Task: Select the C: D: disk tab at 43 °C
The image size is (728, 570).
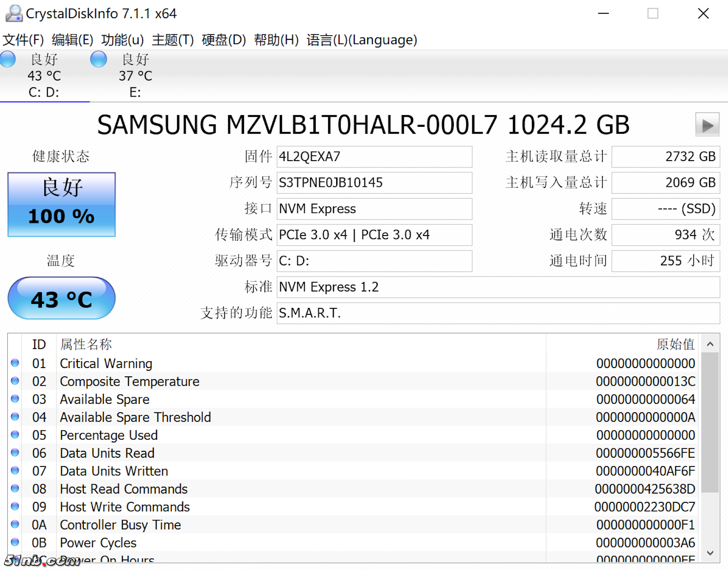Action: [44, 76]
